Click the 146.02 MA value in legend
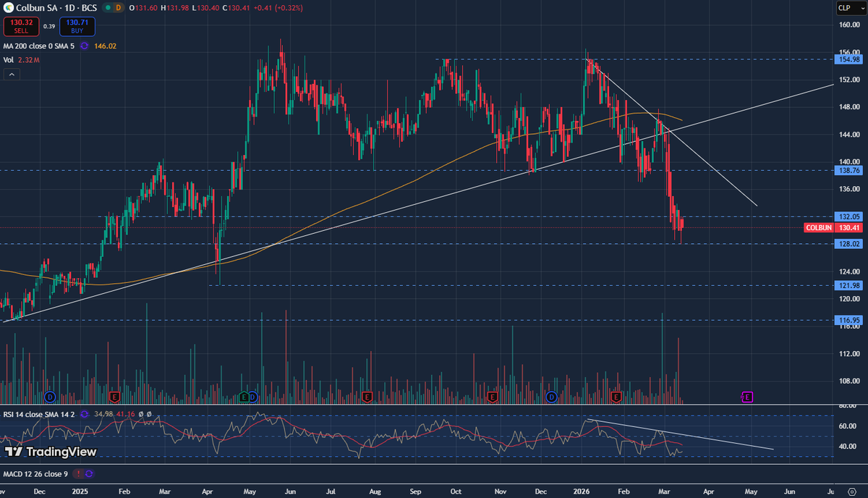Image resolution: width=868 pixels, height=498 pixels. pyautogui.click(x=105, y=46)
